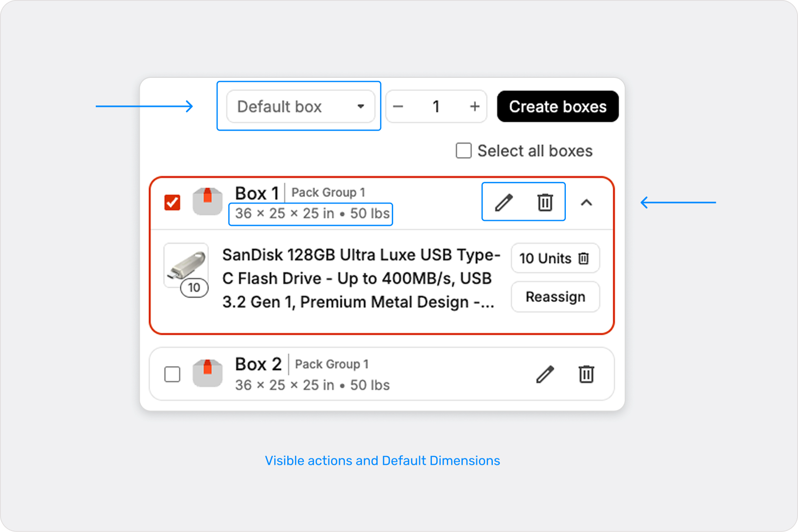Click the Box 2 package icon
The height and width of the screenshot is (532, 798).
pyautogui.click(x=207, y=373)
